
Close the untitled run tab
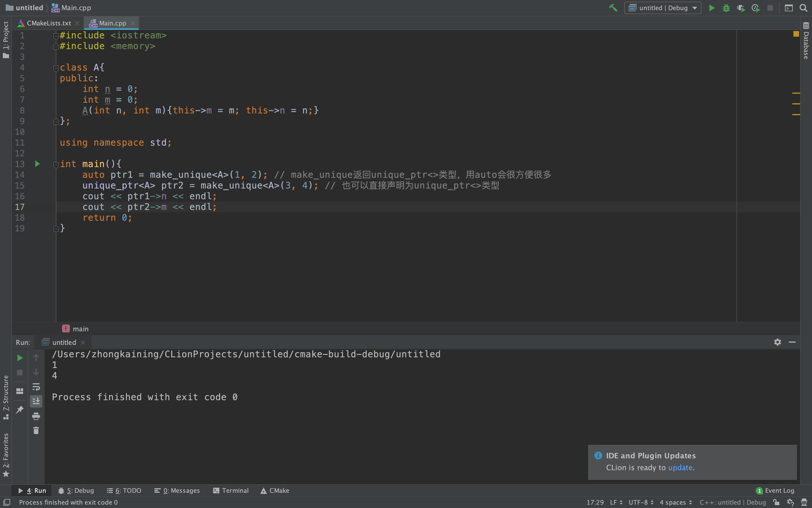click(83, 342)
